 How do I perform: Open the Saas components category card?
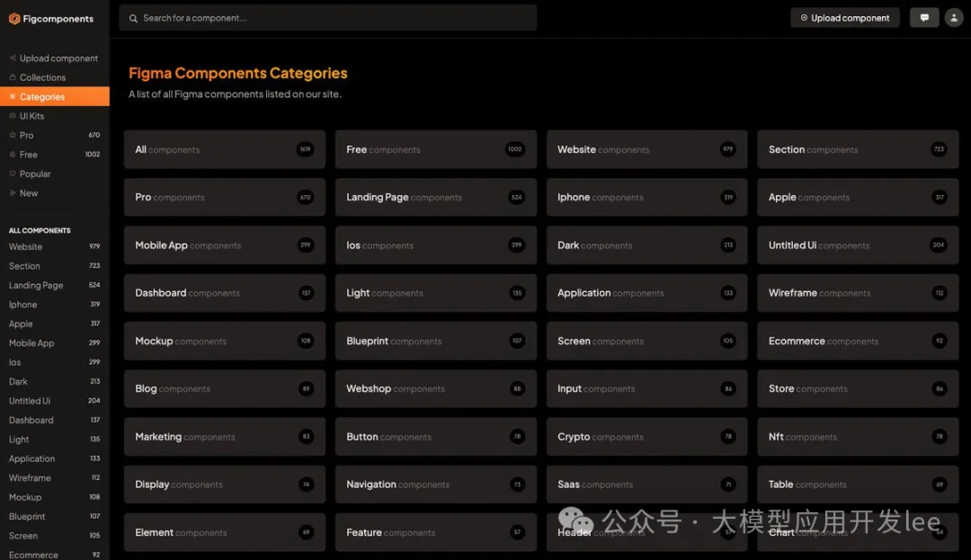(646, 484)
